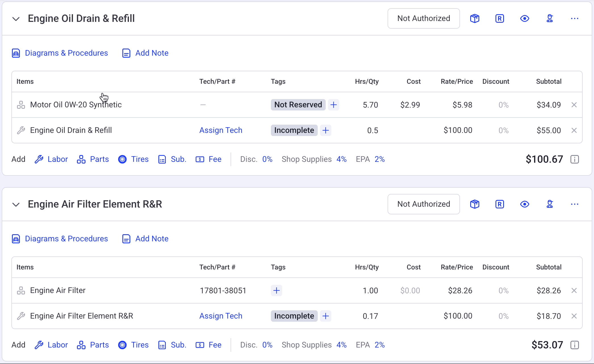Image resolution: width=594 pixels, height=364 pixels.
Task: Add tag next to Not Reserved label
Action: (x=334, y=105)
